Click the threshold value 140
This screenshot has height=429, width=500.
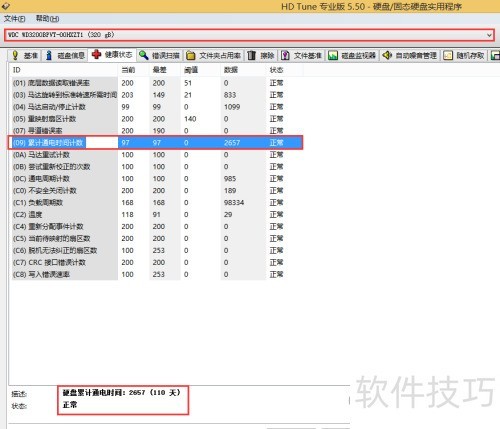(x=190, y=119)
